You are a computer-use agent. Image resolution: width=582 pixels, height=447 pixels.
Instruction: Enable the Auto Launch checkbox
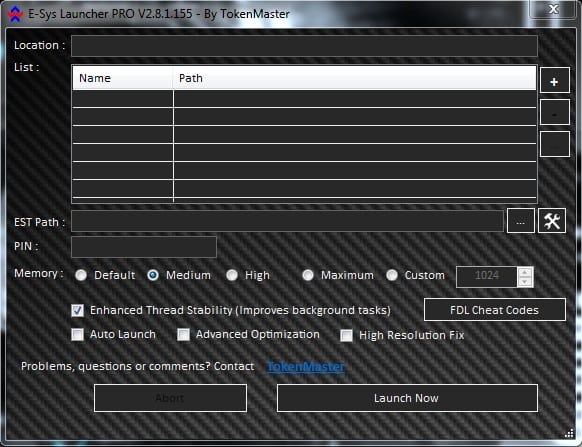(78, 335)
